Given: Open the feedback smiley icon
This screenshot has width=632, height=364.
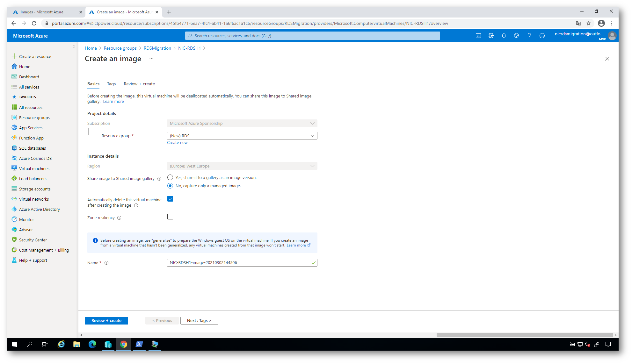Looking at the screenshot, I should 542,36.
